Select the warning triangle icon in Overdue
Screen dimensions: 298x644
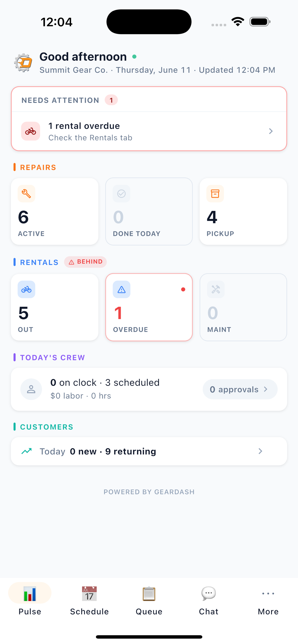point(121,290)
